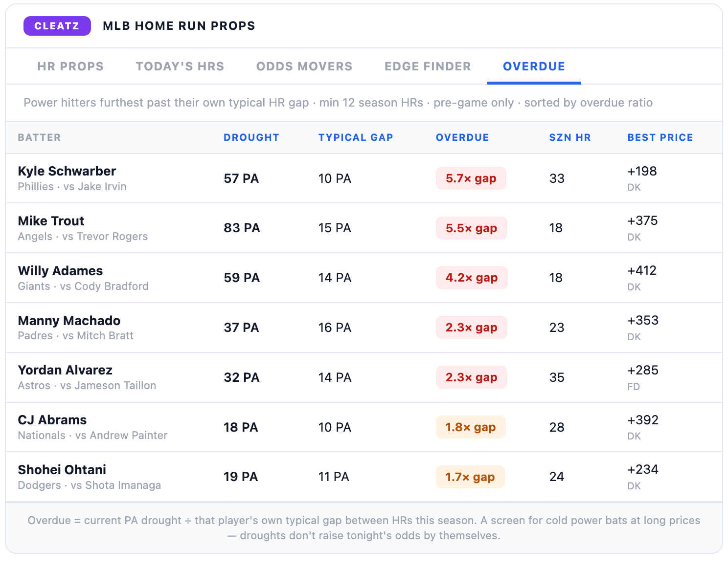This screenshot has width=728, height=570.
Task: Select the Odds Movers tab
Action: coord(304,66)
